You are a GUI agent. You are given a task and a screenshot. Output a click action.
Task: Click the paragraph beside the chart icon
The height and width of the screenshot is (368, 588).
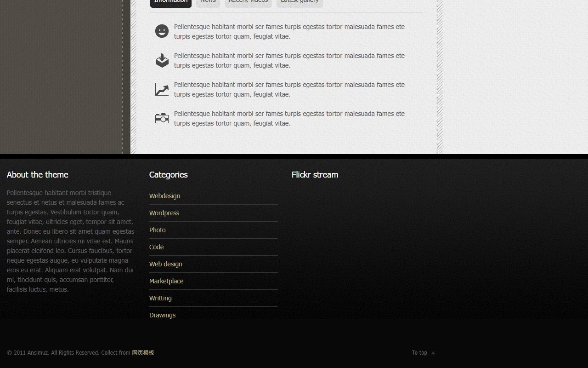coord(289,90)
